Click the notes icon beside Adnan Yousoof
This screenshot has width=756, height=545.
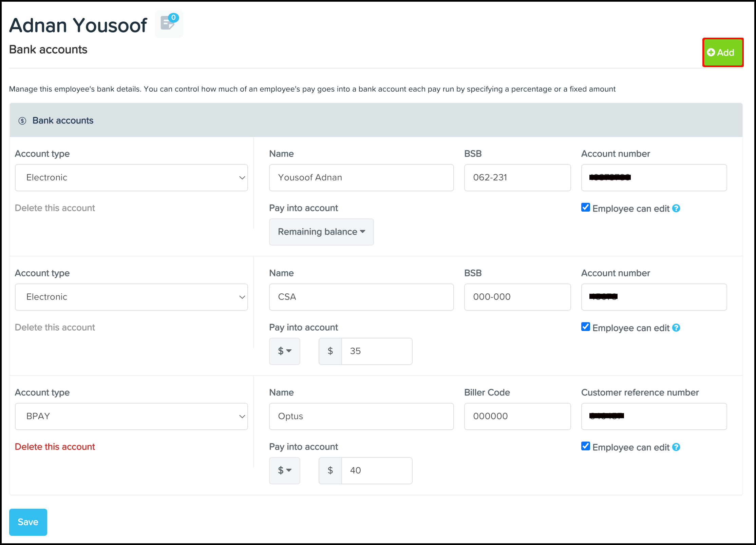[169, 24]
